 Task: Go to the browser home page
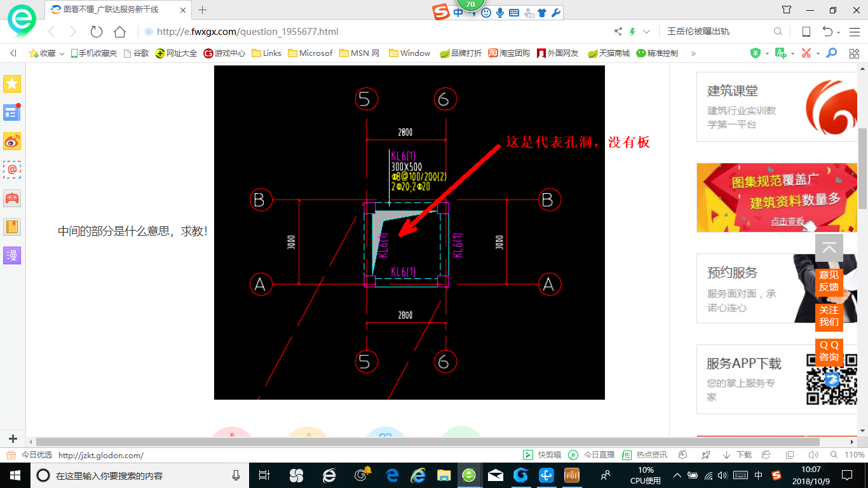[x=119, y=32]
